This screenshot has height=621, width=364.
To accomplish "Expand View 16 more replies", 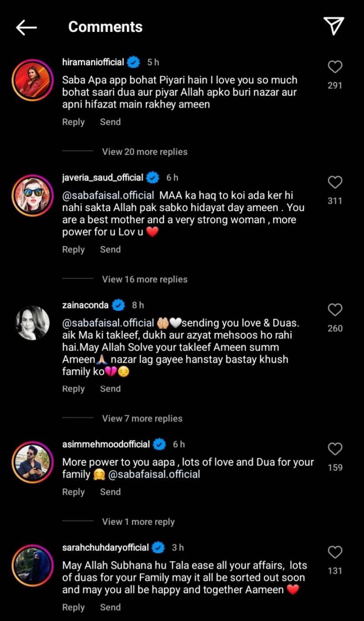I will [145, 279].
